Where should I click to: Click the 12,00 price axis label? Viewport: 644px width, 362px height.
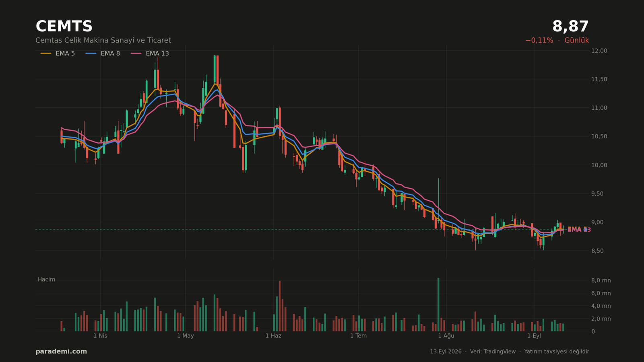[x=599, y=51]
